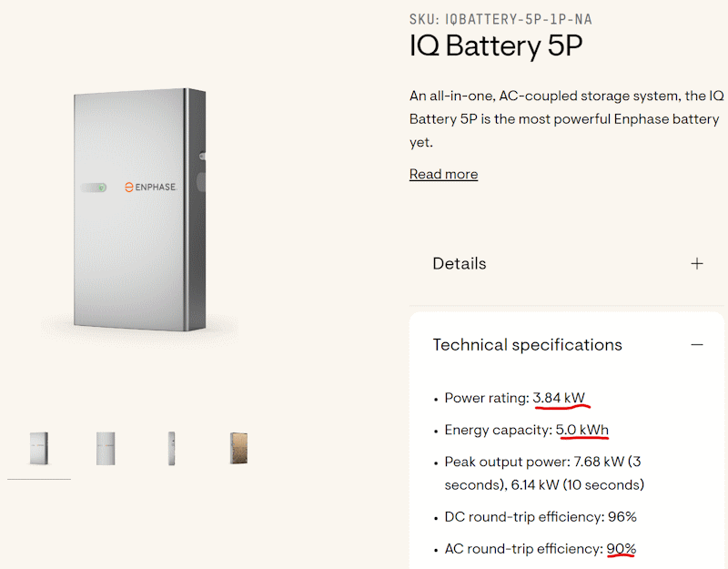
Task: Click the DC round-trip efficiency line
Action: click(x=541, y=517)
